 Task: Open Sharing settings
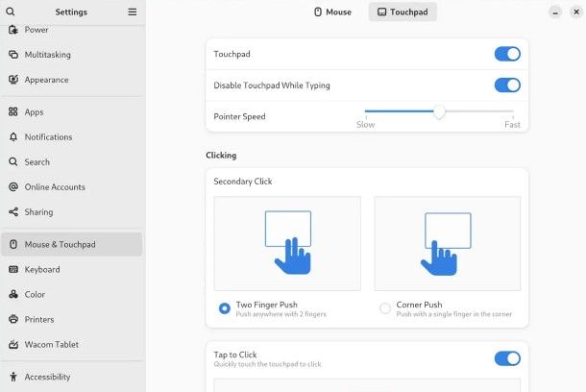point(72,212)
